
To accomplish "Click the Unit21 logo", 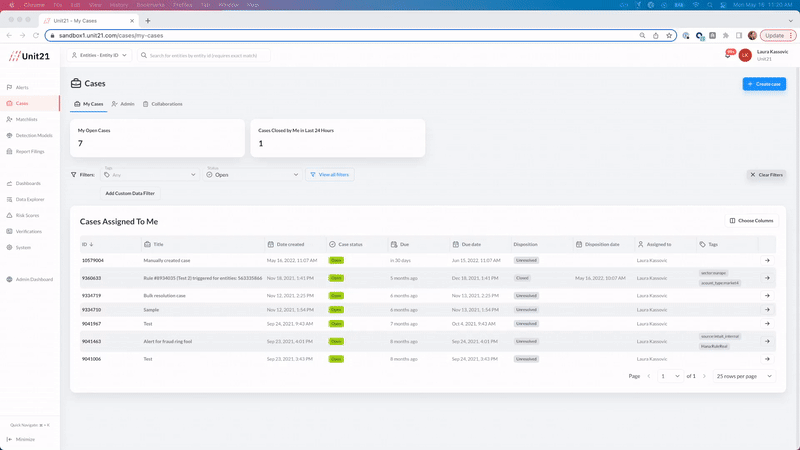I will (x=29, y=56).
